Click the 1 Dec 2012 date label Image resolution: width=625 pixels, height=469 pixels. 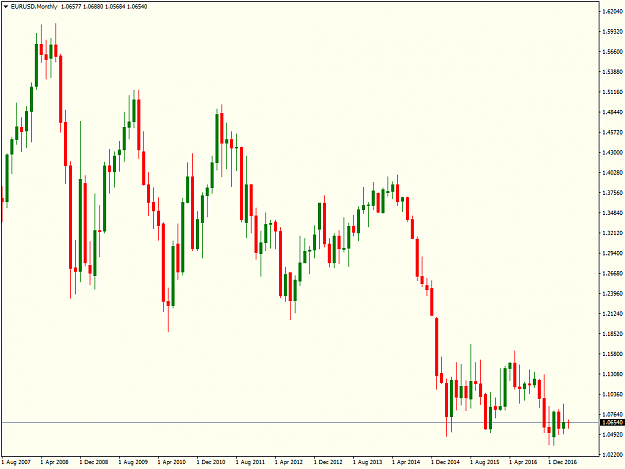(328, 462)
